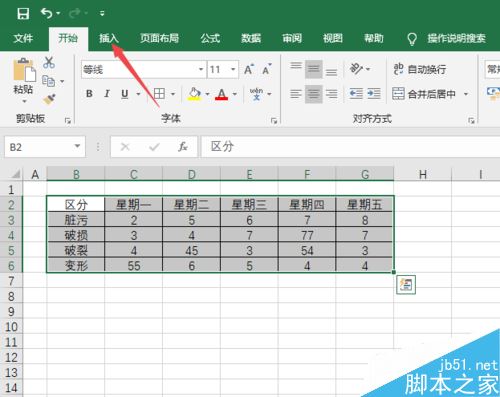Switch to the 审阅 ribbon tab
The image size is (500, 397).
(292, 38)
